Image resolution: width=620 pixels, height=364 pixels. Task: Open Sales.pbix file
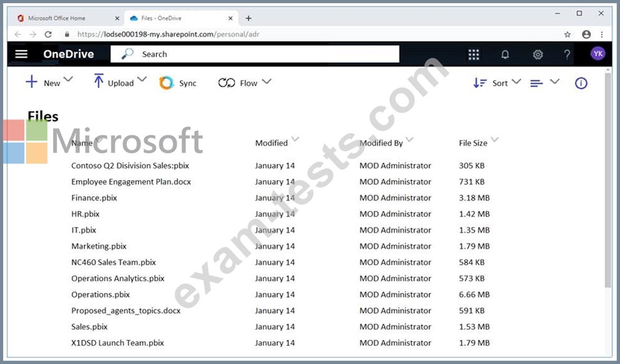pyautogui.click(x=90, y=327)
